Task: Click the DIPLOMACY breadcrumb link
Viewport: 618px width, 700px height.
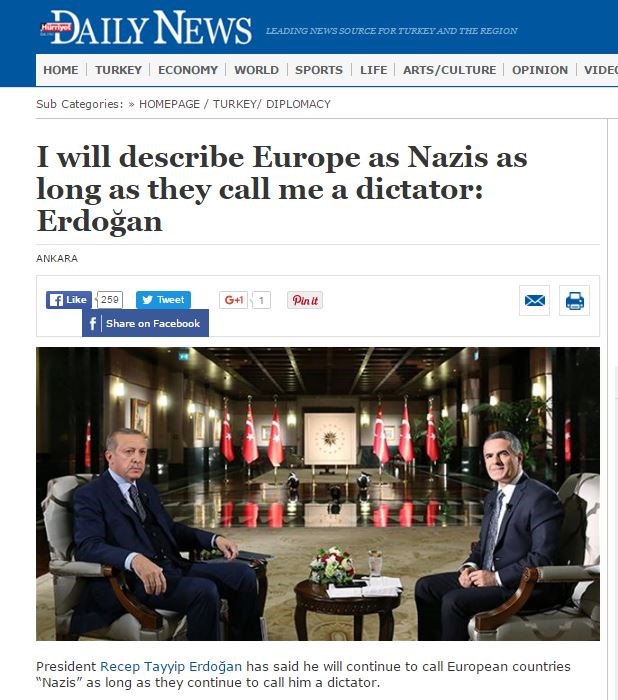Action: [x=298, y=104]
